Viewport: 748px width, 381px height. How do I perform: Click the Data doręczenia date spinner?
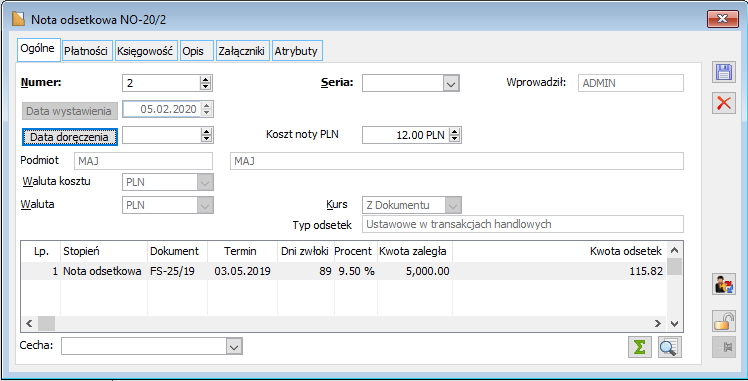click(x=206, y=135)
